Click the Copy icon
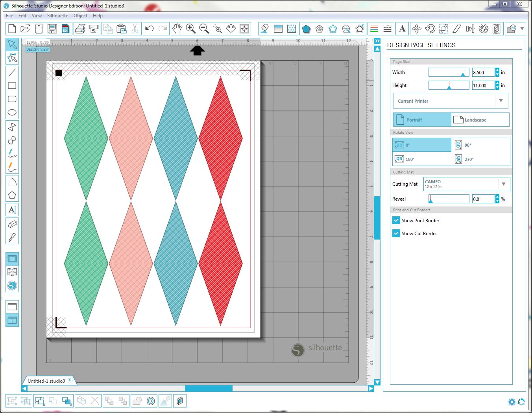The image size is (532, 413). 108,28
